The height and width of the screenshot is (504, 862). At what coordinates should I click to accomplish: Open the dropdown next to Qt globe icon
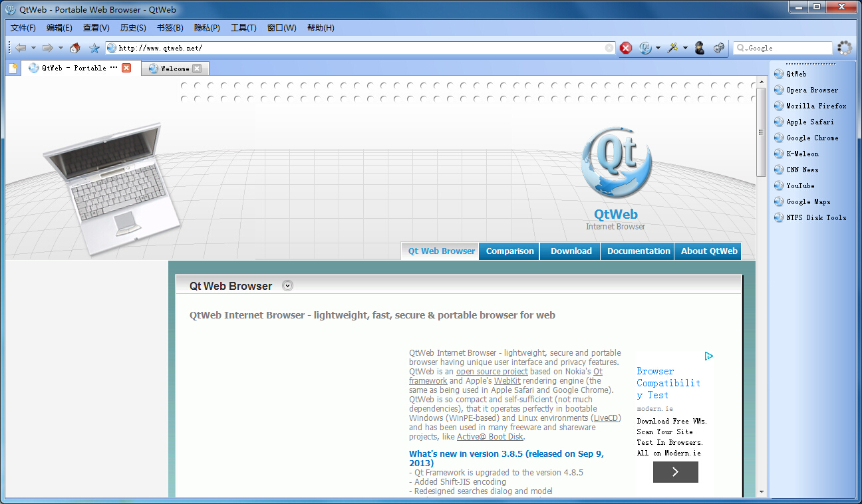(658, 48)
